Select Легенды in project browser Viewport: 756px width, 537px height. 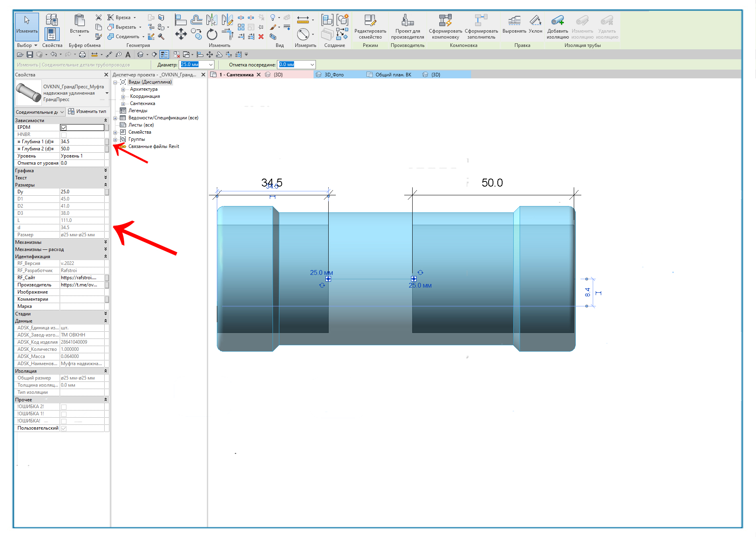click(138, 111)
